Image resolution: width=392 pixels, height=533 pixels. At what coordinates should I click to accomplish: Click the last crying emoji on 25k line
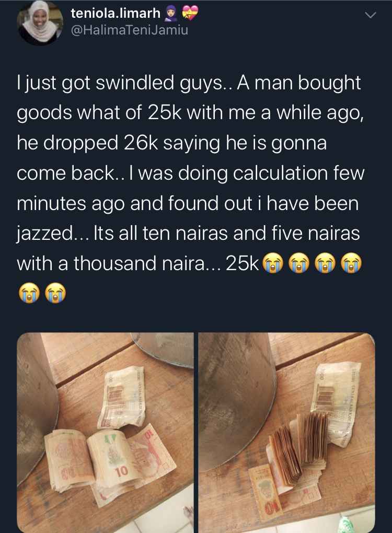[x=352, y=263]
